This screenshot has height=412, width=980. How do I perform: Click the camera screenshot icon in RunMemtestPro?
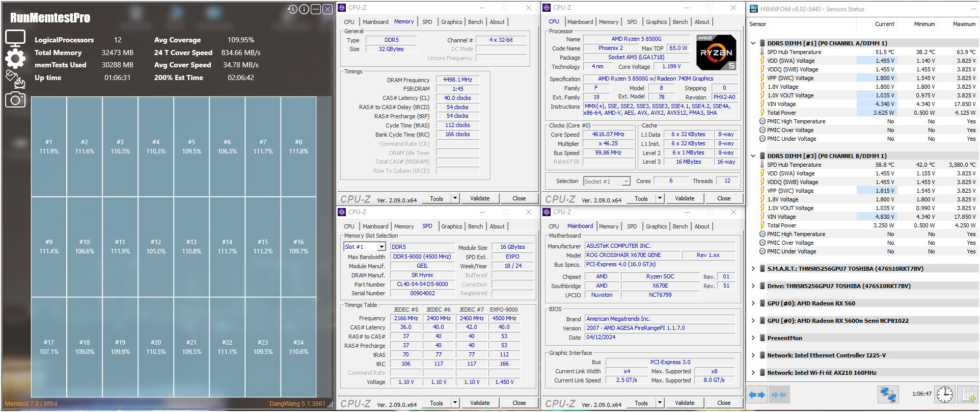pyautogui.click(x=15, y=100)
